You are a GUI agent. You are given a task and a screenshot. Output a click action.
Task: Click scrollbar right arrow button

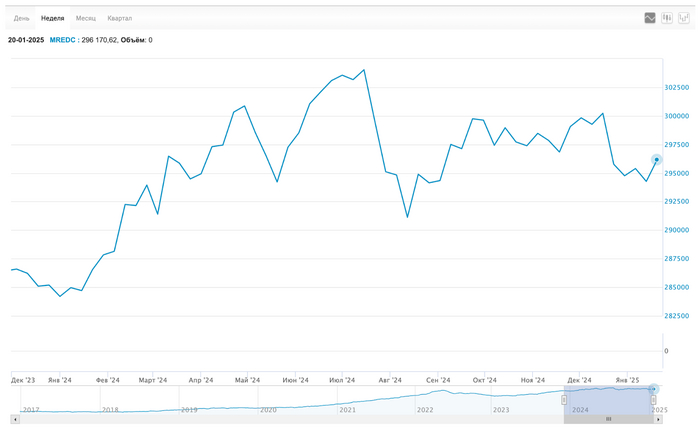point(659,419)
